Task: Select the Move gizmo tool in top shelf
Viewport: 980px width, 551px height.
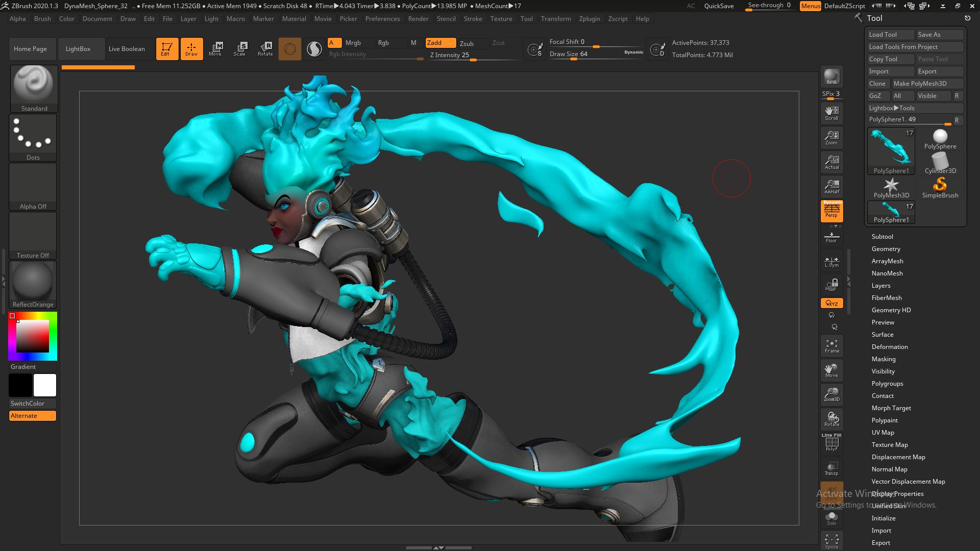Action: pyautogui.click(x=215, y=49)
